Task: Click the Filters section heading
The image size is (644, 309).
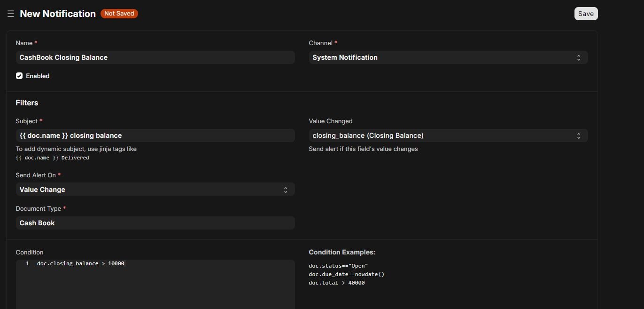Action: [27, 103]
